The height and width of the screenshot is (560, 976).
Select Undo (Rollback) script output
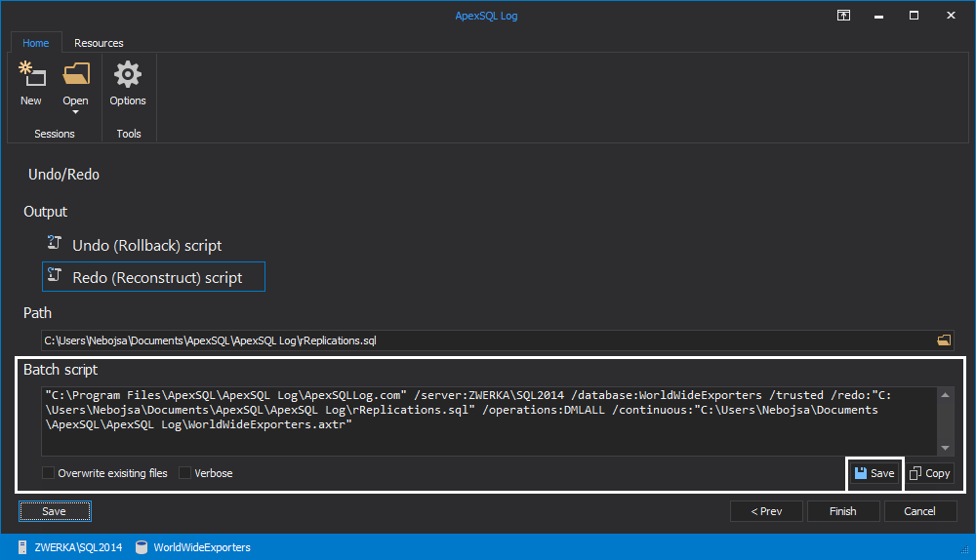click(153, 245)
